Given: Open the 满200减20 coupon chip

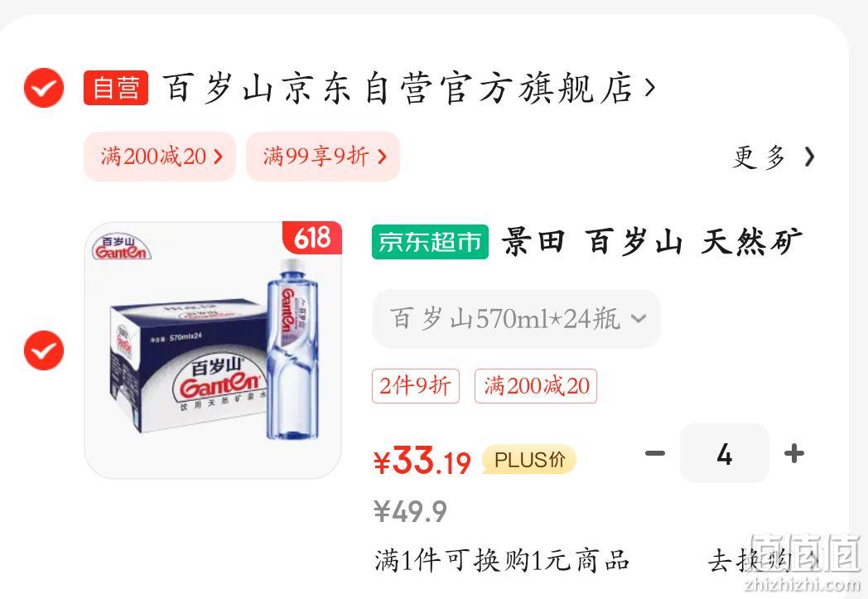Looking at the screenshot, I should point(160,156).
